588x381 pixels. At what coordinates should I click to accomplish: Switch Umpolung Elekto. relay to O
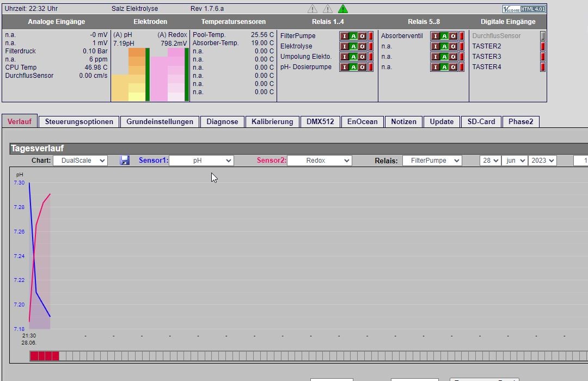362,57
